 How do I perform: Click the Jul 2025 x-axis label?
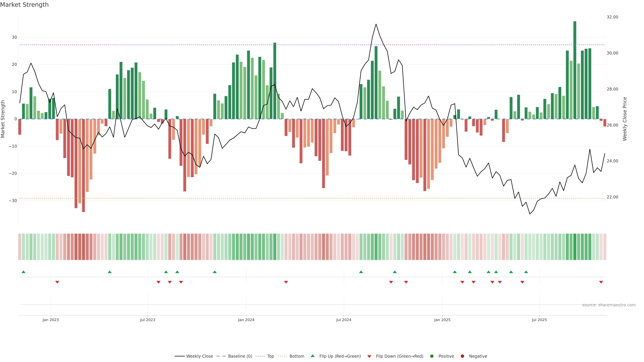[x=539, y=320]
